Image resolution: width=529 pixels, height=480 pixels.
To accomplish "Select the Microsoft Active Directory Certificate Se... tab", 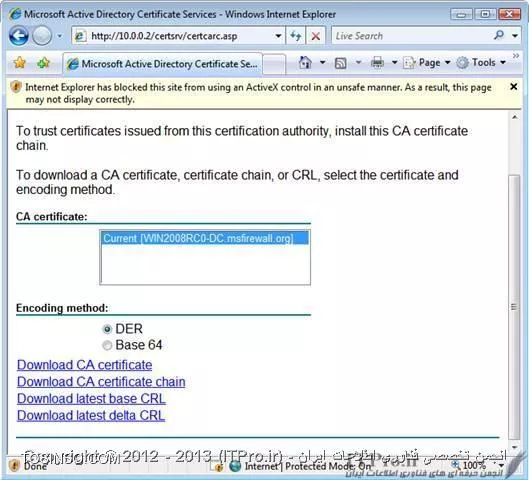I will coord(163,63).
